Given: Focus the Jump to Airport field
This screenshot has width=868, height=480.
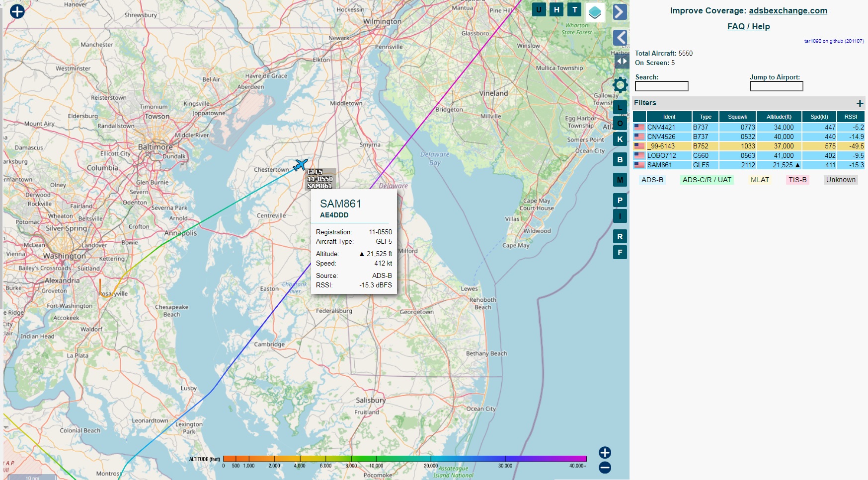Looking at the screenshot, I should pos(776,86).
